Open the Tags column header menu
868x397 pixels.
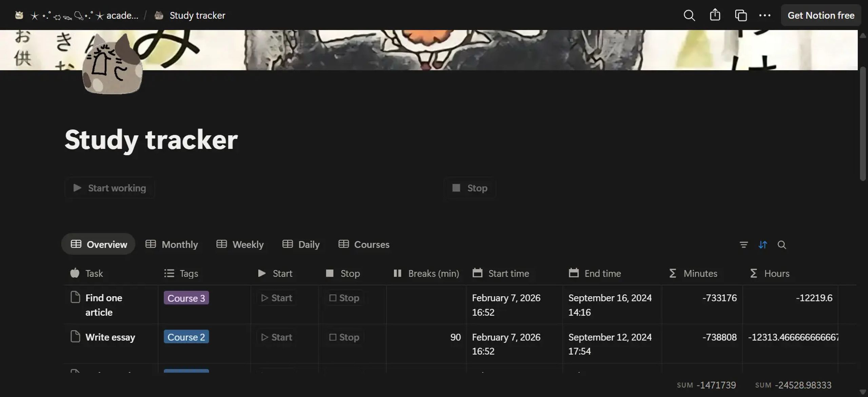(204, 273)
